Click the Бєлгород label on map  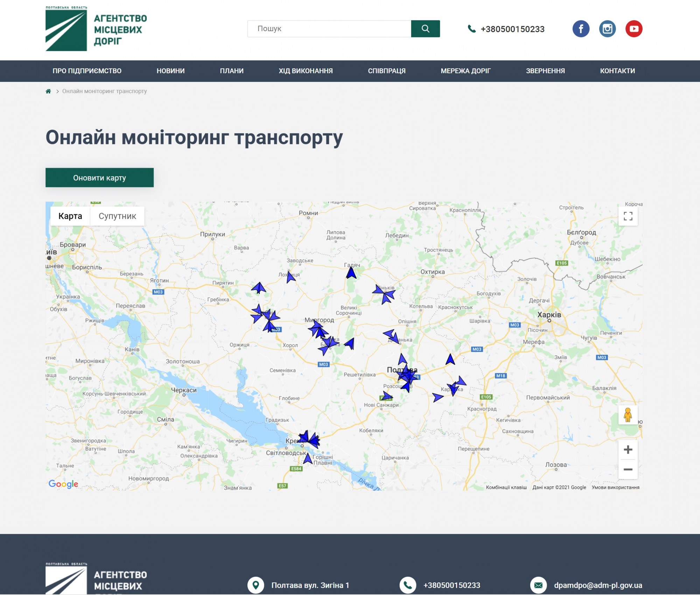tap(581, 233)
